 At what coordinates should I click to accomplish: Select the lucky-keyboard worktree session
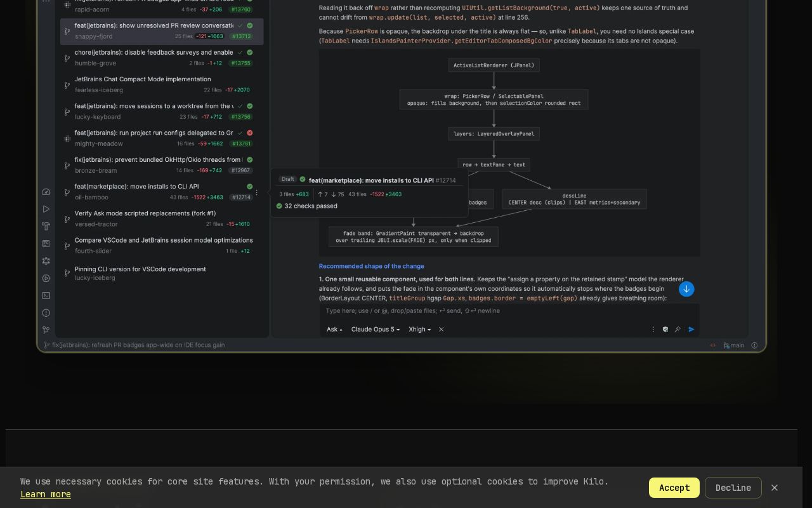pyautogui.click(x=162, y=111)
